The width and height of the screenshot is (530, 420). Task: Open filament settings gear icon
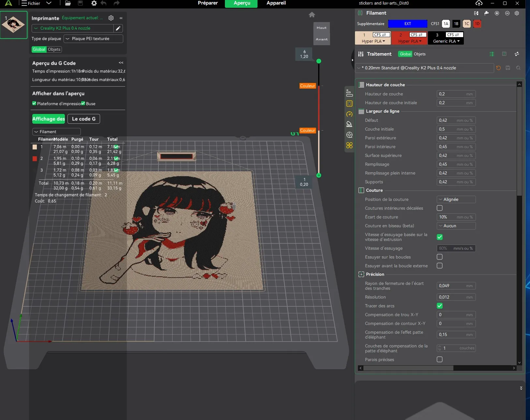pos(517,13)
